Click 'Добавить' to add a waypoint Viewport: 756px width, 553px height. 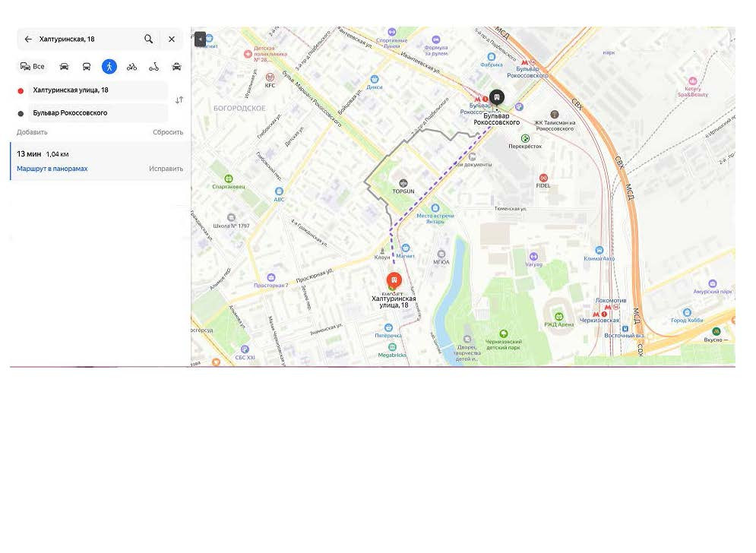[32, 132]
